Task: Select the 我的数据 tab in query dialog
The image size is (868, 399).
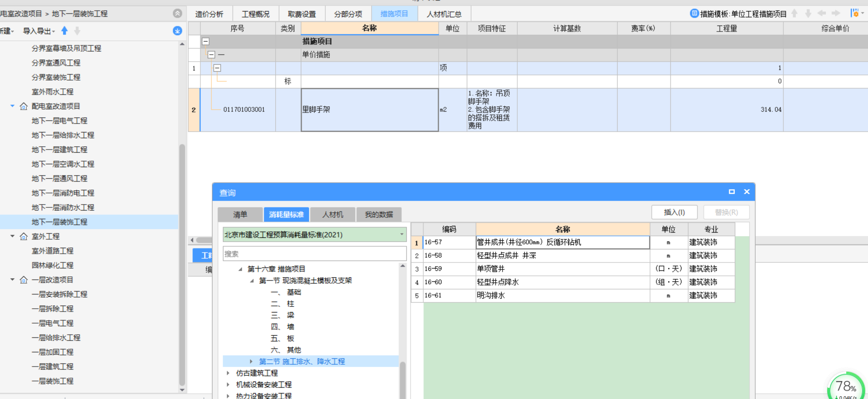Action: point(379,215)
